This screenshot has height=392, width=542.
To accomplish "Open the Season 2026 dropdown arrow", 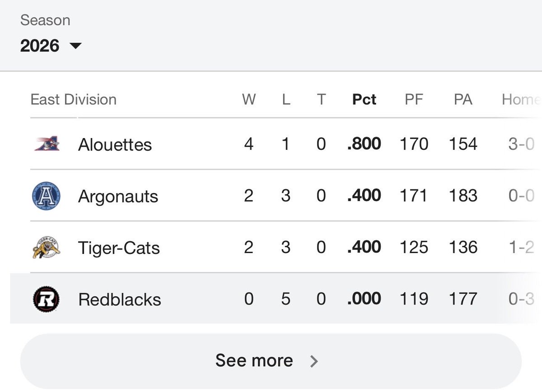I will 75,46.
